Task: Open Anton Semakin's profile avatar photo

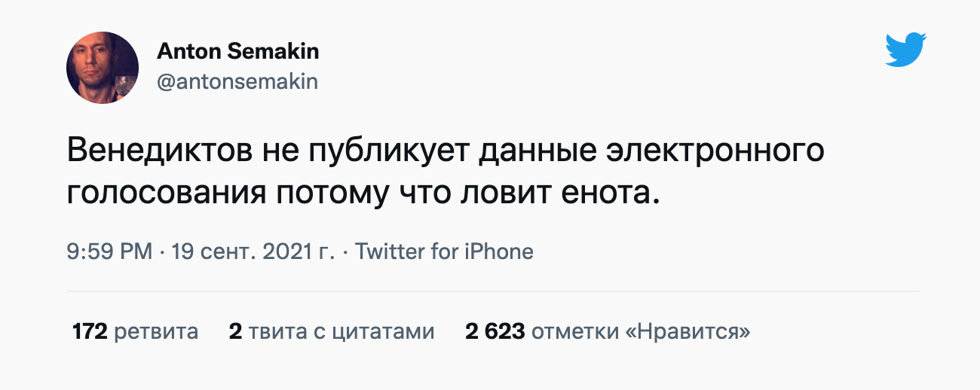Action: pos(103,68)
